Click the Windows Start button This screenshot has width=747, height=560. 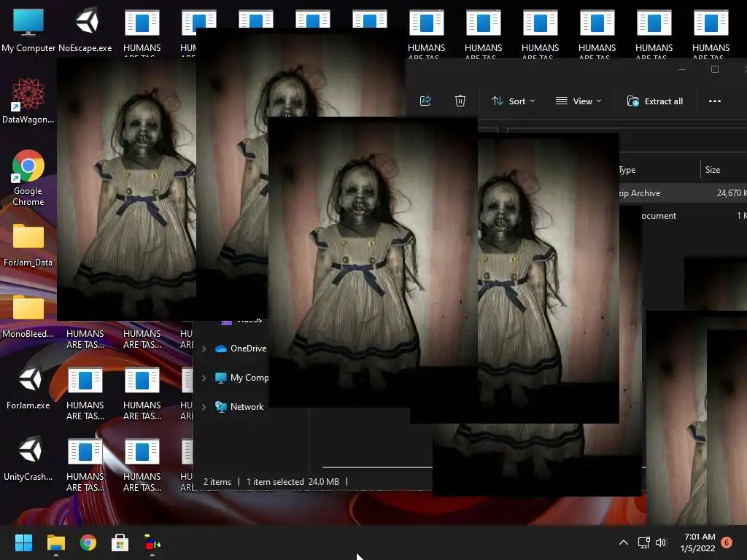[x=24, y=542]
